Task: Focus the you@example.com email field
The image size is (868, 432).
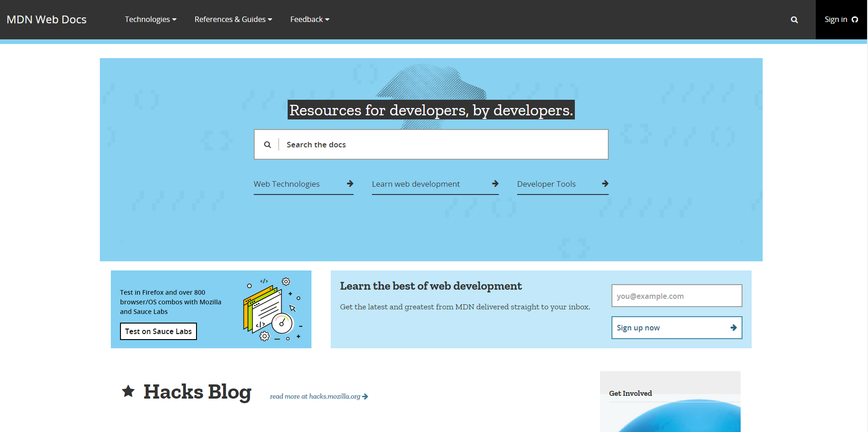Action: pos(677,296)
